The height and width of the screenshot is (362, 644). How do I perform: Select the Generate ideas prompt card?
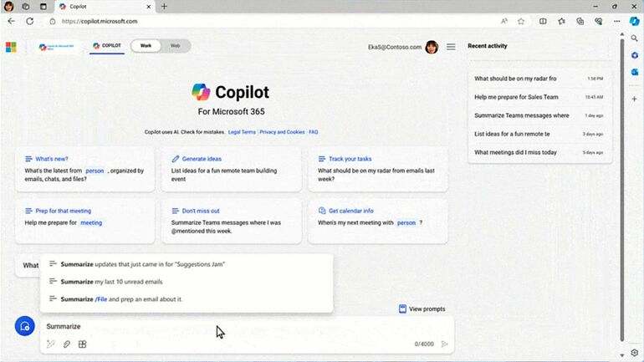coord(232,169)
